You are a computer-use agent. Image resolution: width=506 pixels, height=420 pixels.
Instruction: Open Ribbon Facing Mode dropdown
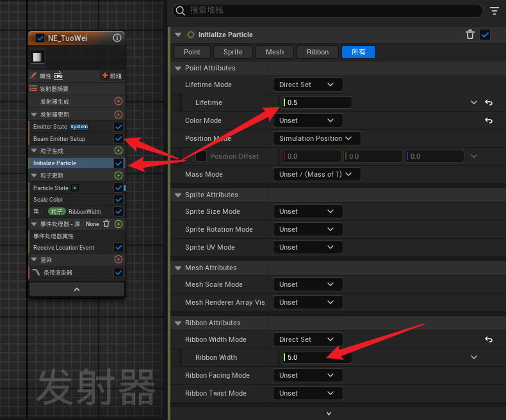coord(308,375)
